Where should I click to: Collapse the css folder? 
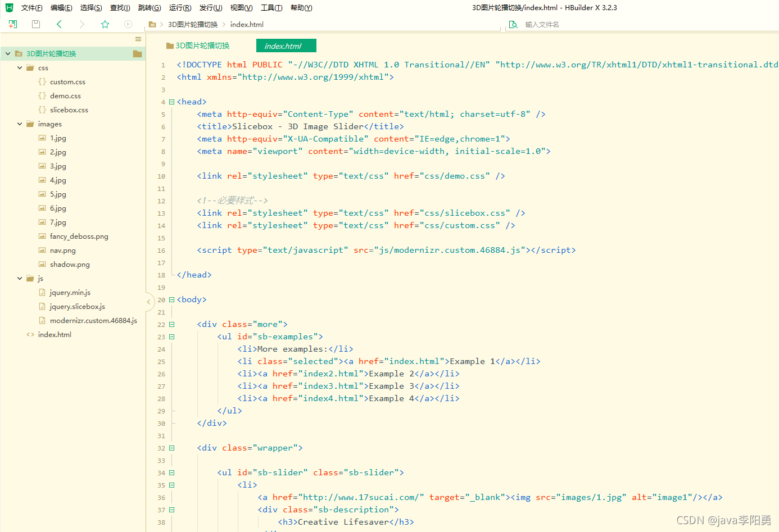(20, 67)
